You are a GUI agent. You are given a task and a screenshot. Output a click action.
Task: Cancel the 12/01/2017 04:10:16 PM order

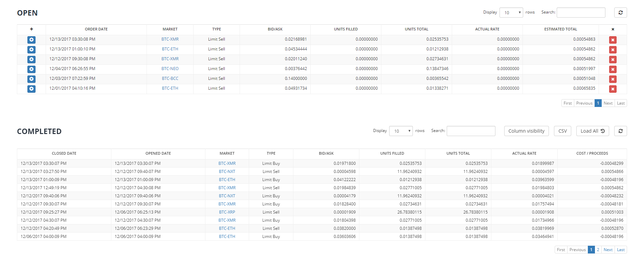click(x=613, y=89)
